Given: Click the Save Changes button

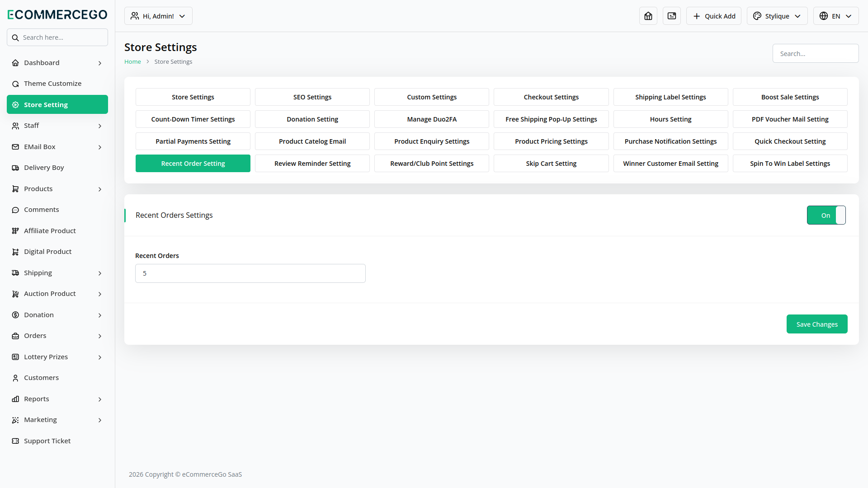Looking at the screenshot, I should 817,324.
